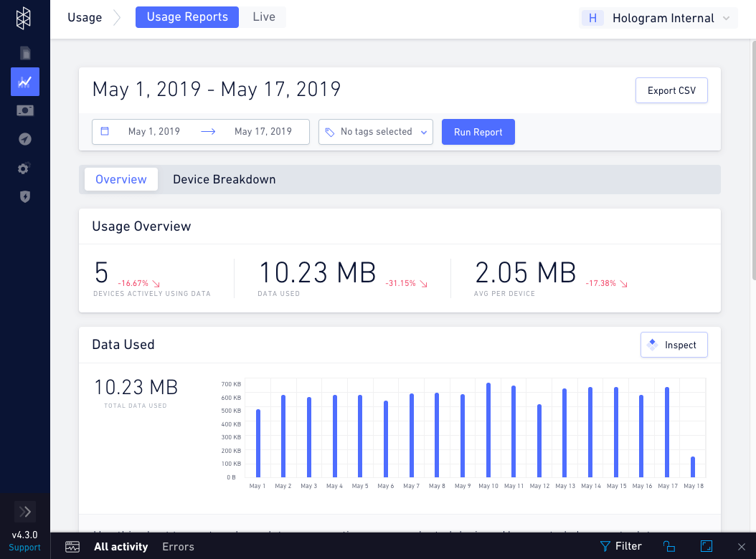Click the detach window icon in bottom bar

[x=669, y=546]
